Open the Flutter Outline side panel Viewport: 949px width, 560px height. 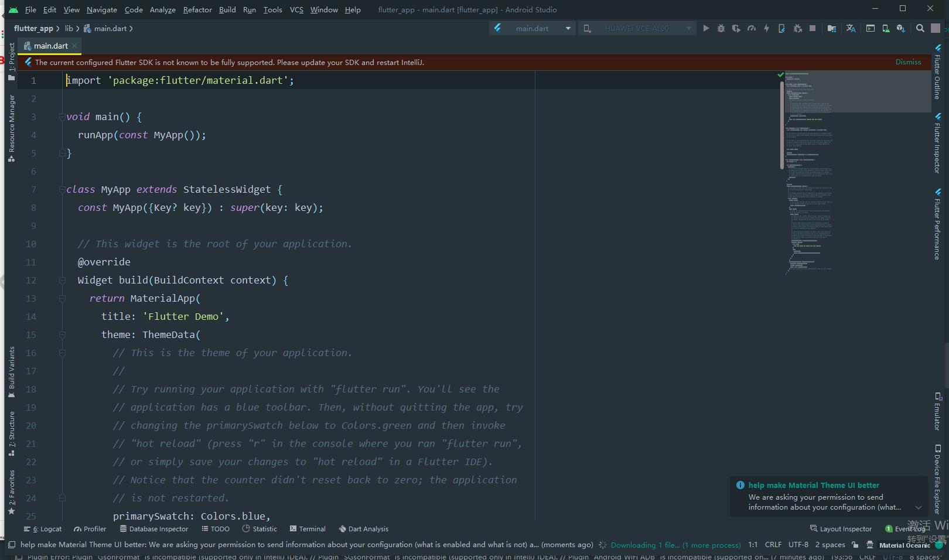937,71
